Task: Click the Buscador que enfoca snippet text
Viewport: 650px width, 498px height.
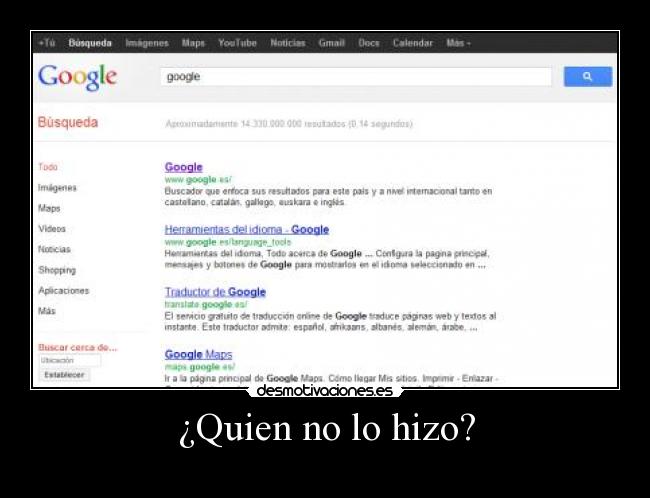Action: 328,197
